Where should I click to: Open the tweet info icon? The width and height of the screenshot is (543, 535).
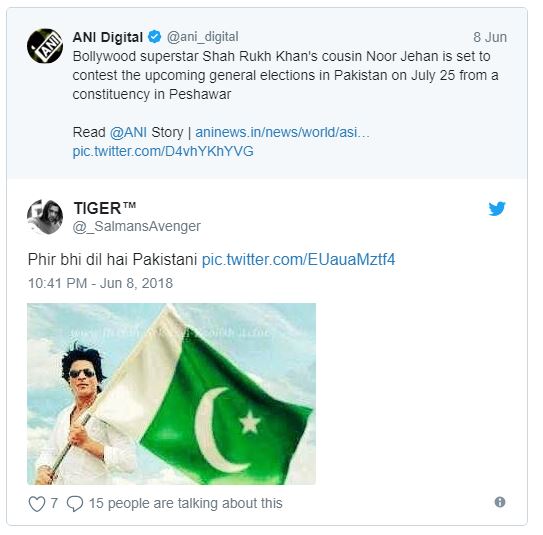tap(500, 502)
